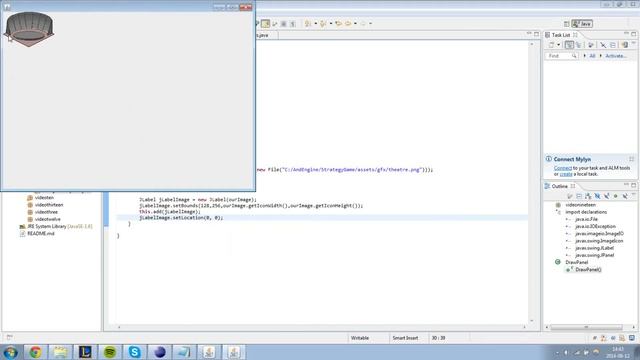
Task: Toggle Scheduled view icon in Task List toolbar
Action: [x=578, y=45]
